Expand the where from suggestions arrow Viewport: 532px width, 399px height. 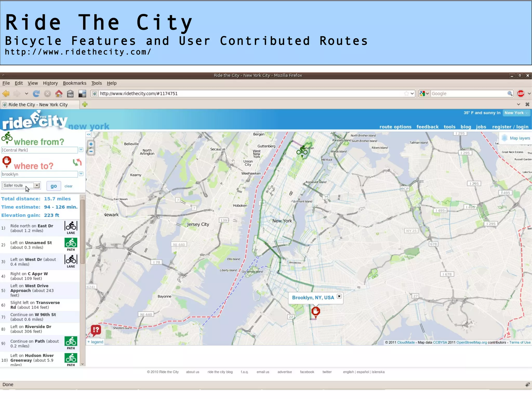point(81,150)
